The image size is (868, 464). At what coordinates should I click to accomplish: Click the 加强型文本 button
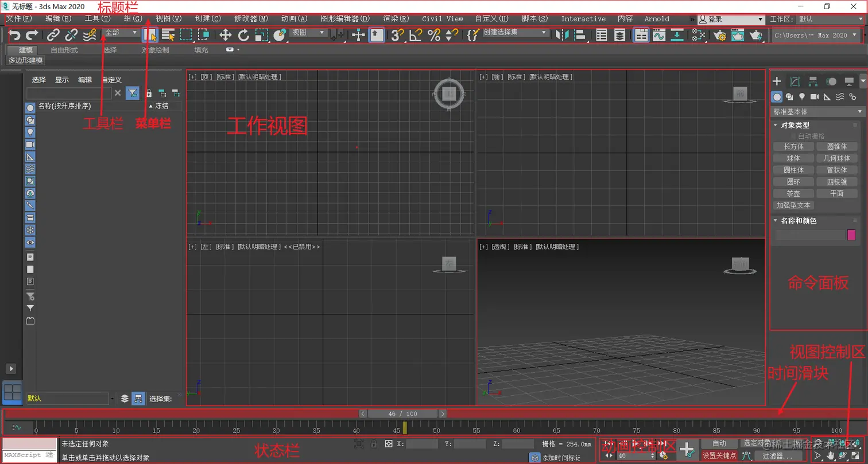pyautogui.click(x=793, y=205)
